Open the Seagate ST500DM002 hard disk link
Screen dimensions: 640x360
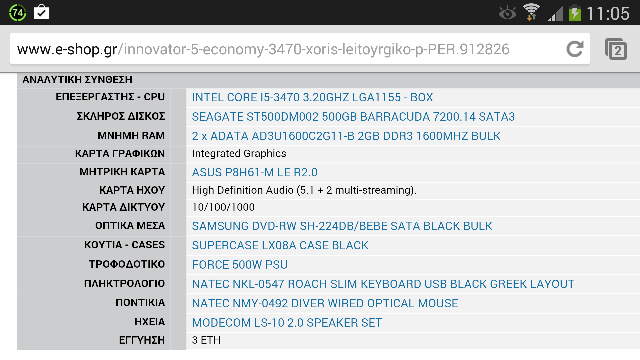click(353, 117)
